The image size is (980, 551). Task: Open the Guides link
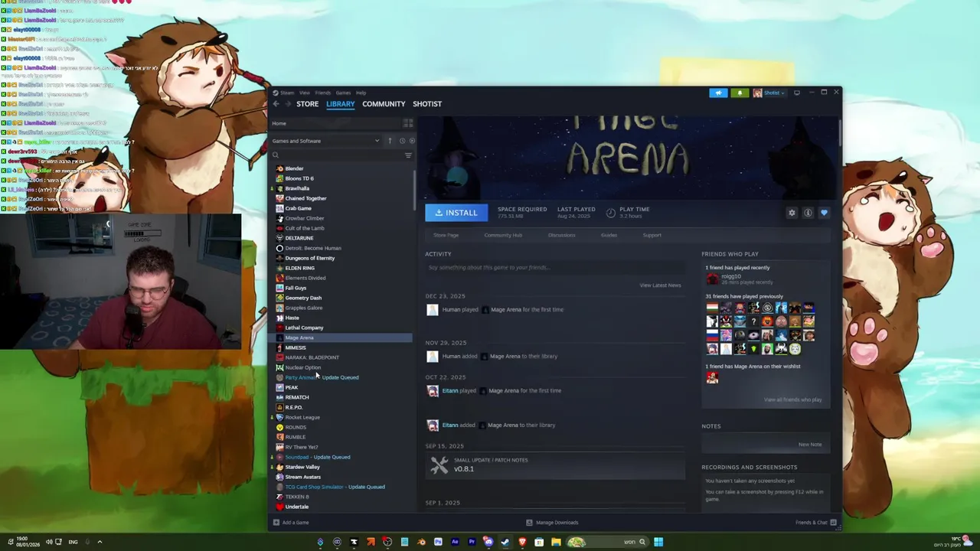point(609,235)
